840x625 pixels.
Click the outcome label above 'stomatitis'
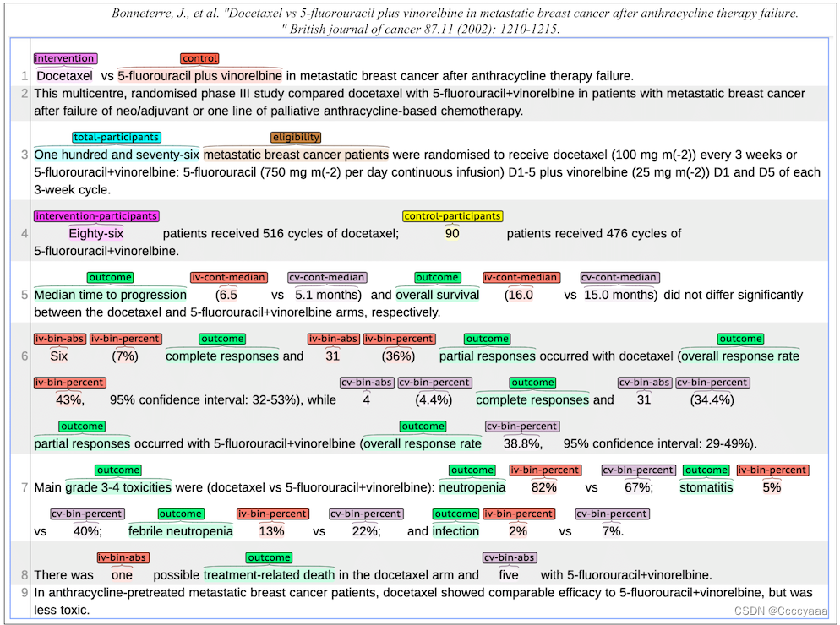(x=706, y=470)
